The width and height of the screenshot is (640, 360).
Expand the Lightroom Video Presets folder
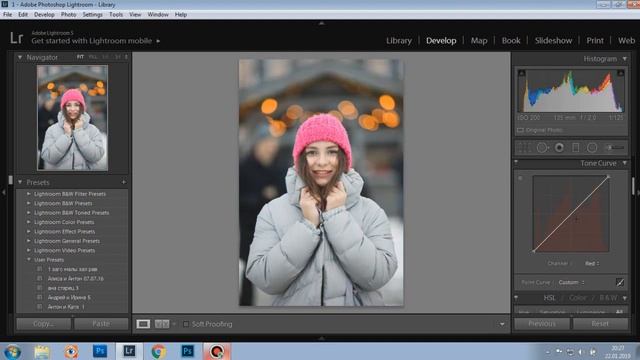tap(29, 250)
